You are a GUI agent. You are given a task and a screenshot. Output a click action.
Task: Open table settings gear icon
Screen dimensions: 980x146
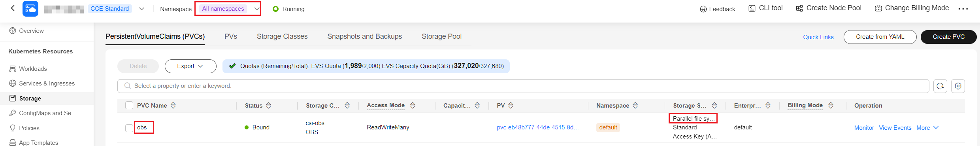tap(958, 86)
